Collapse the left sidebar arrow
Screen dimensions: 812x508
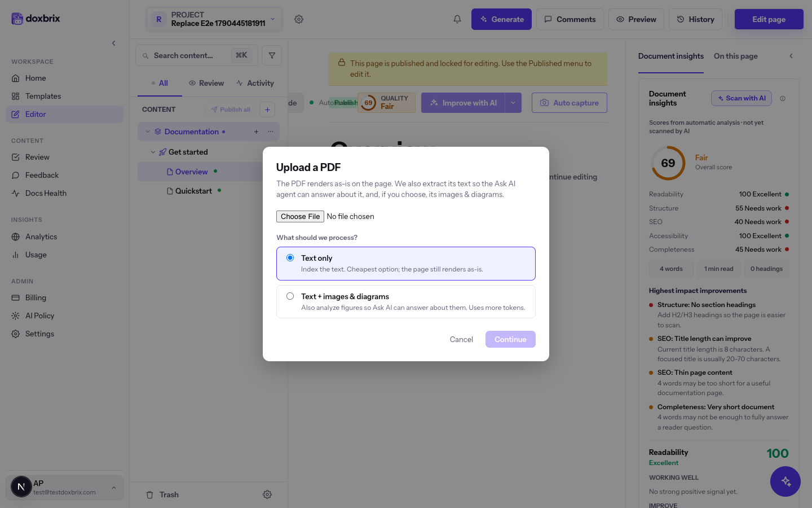pyautogui.click(x=113, y=43)
